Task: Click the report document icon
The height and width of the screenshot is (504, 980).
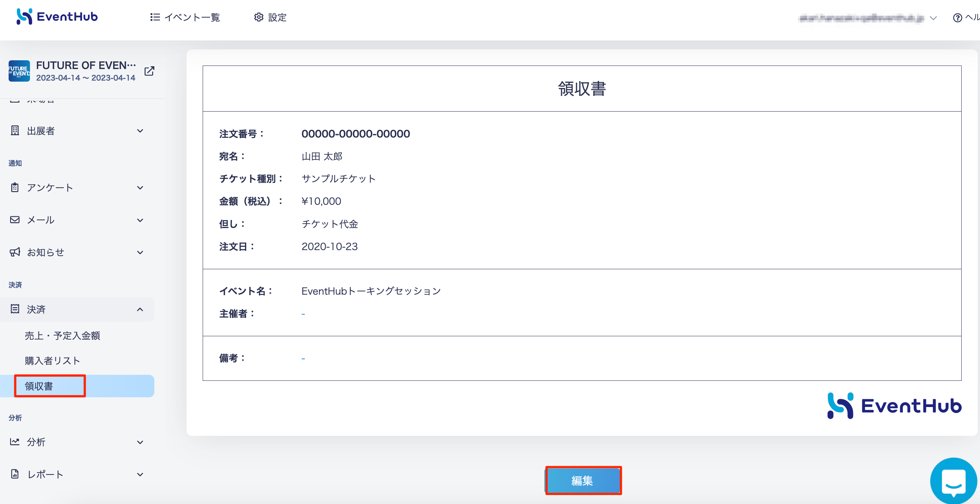Action: coord(15,474)
